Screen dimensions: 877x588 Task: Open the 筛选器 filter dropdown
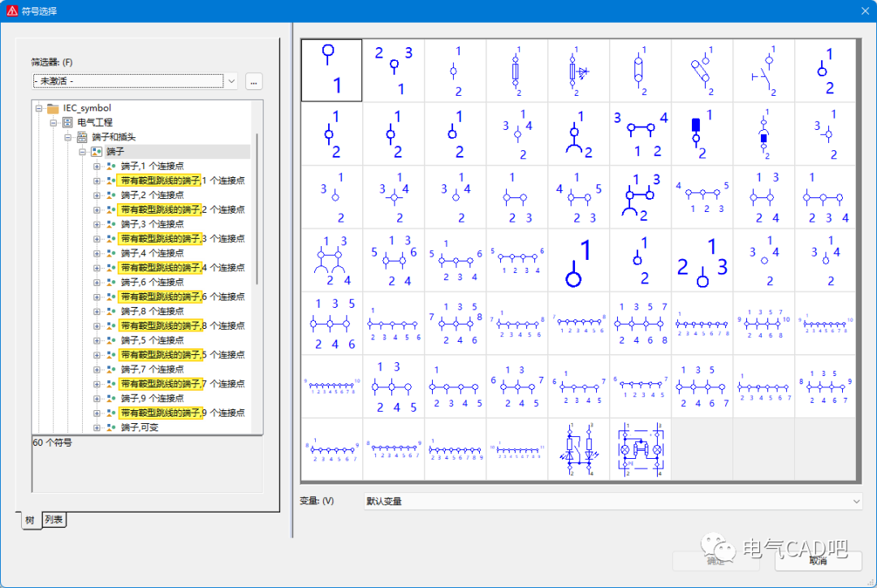coord(231,81)
